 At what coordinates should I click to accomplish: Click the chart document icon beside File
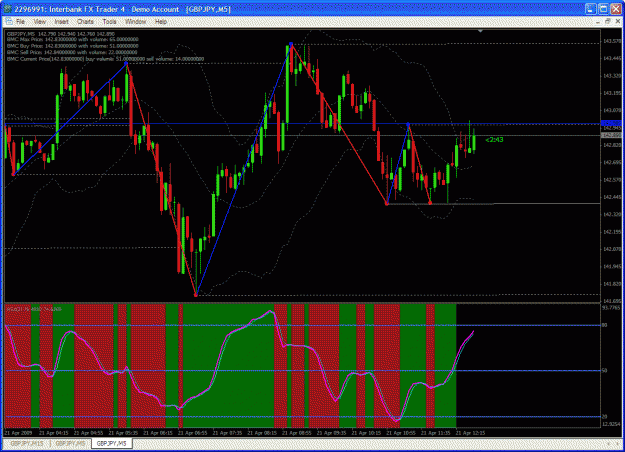coord(9,22)
